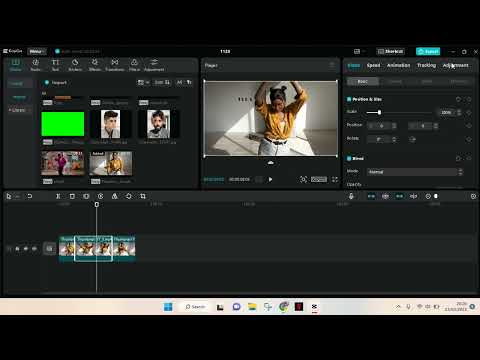Toggle the Blend checkbox
The width and height of the screenshot is (480, 360).
(x=349, y=158)
